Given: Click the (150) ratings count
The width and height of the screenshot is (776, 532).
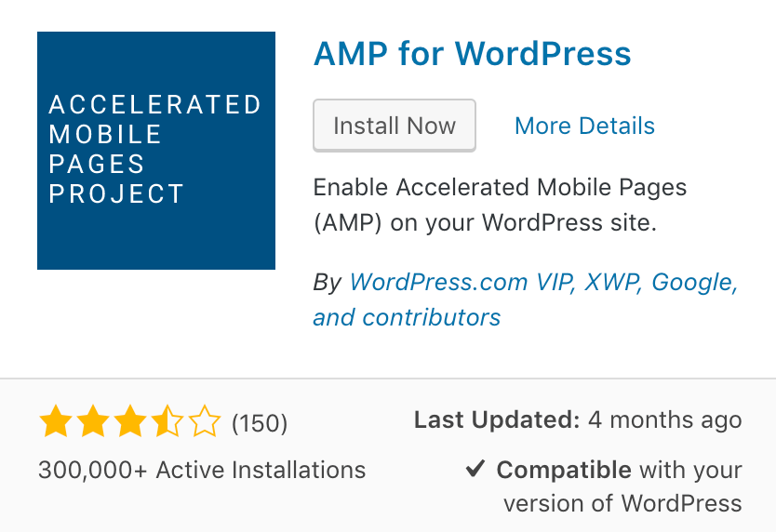Looking at the screenshot, I should click(260, 423).
